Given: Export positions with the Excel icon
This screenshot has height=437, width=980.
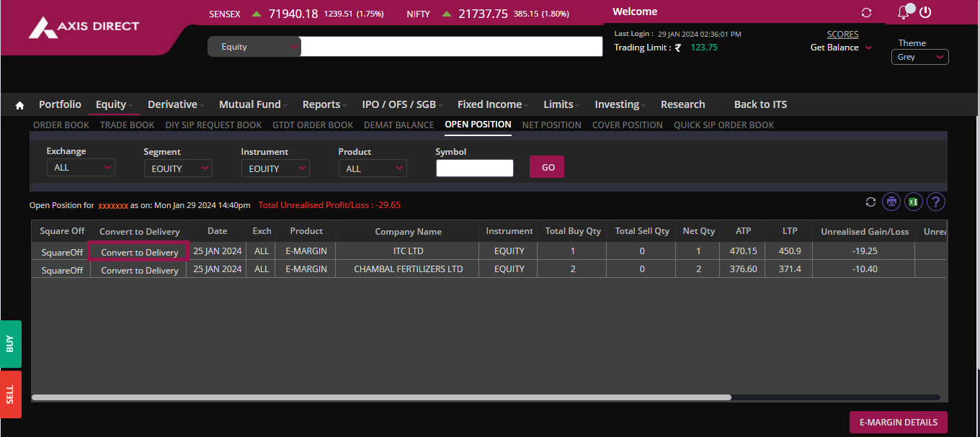Looking at the screenshot, I should click(x=913, y=202).
